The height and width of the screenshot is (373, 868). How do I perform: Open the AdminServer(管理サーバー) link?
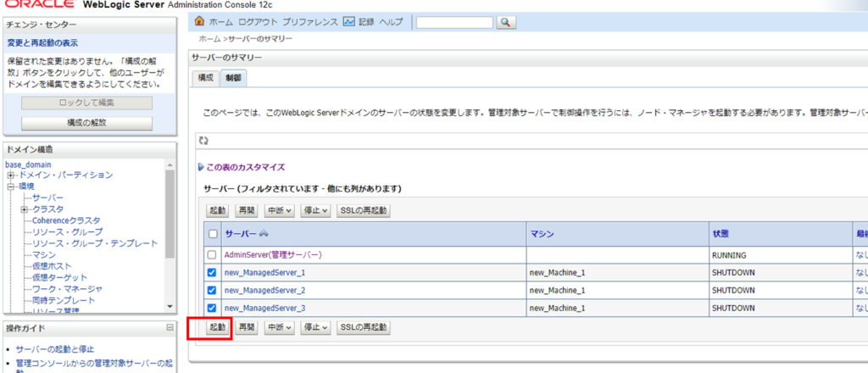273,255
